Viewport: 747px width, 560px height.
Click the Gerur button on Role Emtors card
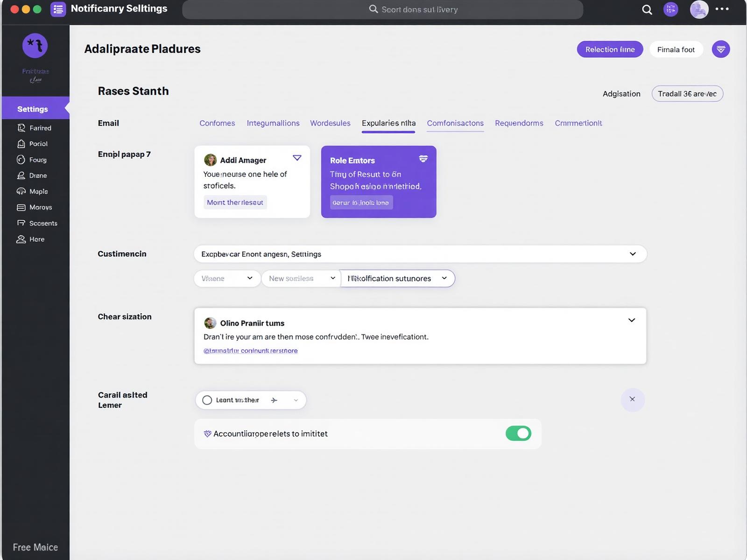[361, 203]
